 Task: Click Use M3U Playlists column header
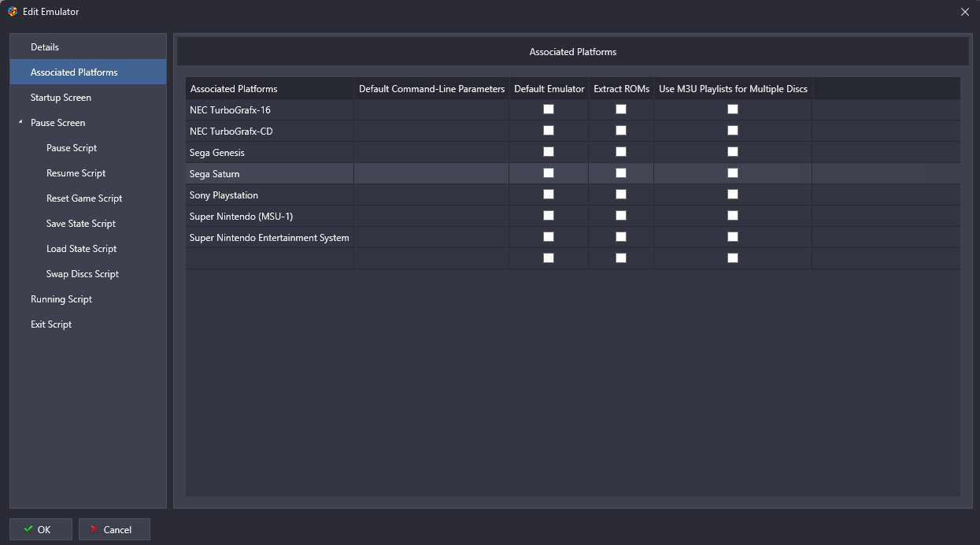point(733,88)
